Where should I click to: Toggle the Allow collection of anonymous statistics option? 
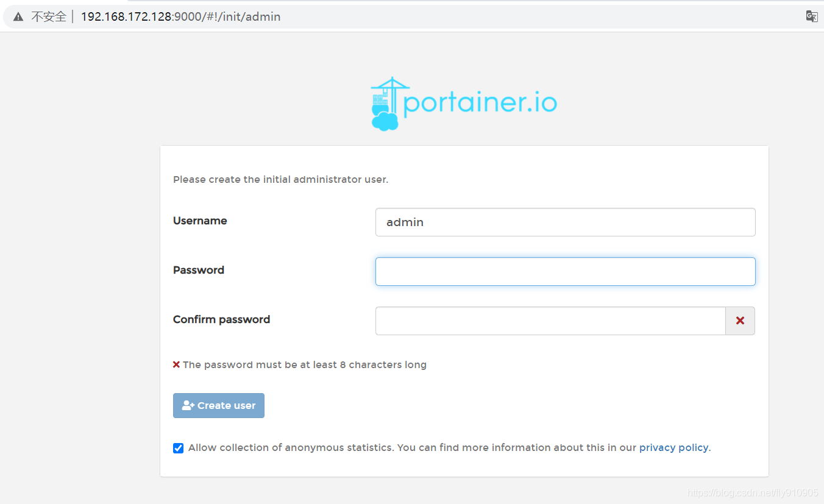click(x=178, y=448)
